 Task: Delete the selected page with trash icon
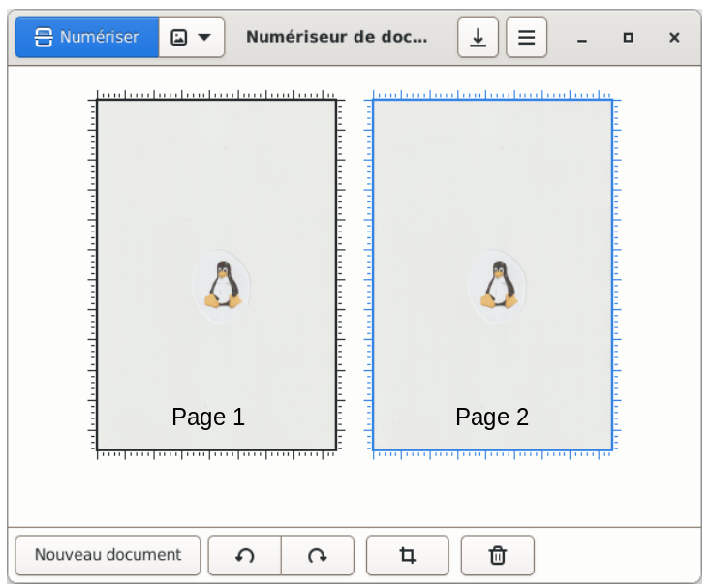click(x=498, y=555)
